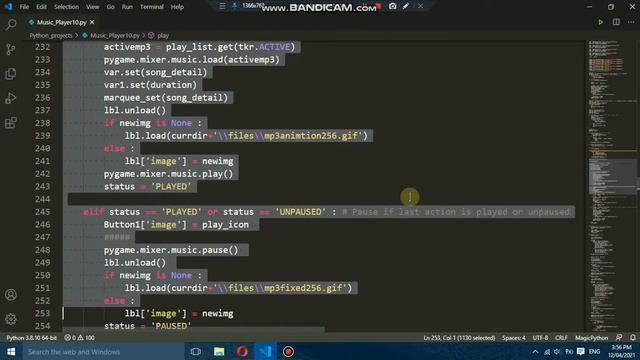Open the Help menu
The width and height of the screenshot is (640, 360).
click(x=177, y=7)
